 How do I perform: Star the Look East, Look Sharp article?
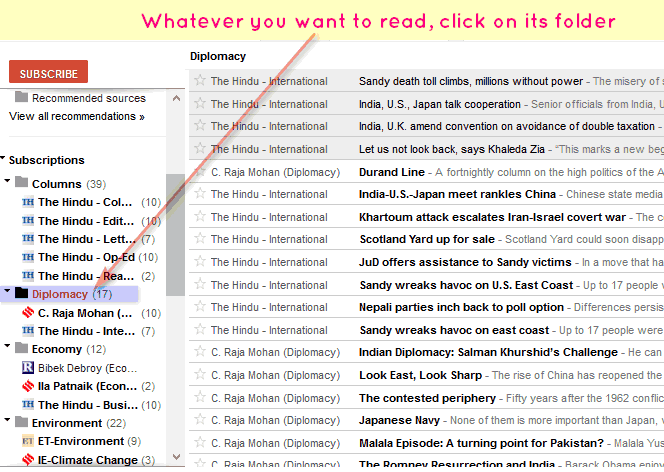point(200,374)
